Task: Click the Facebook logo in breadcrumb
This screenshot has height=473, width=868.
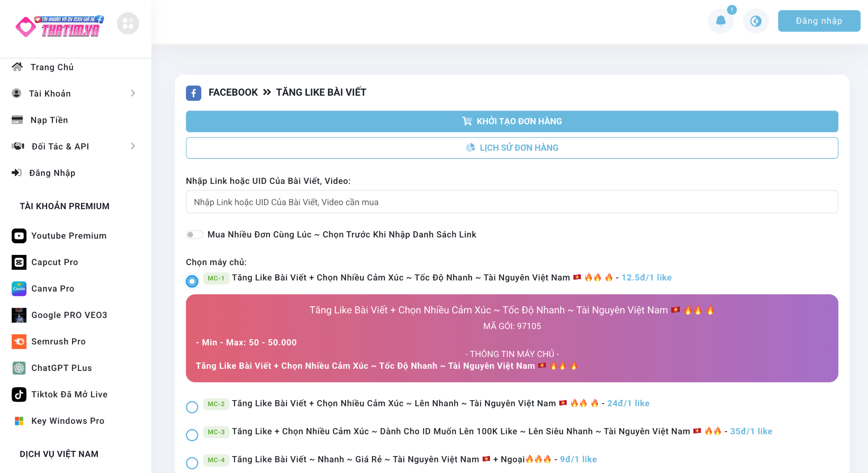Action: (x=194, y=93)
